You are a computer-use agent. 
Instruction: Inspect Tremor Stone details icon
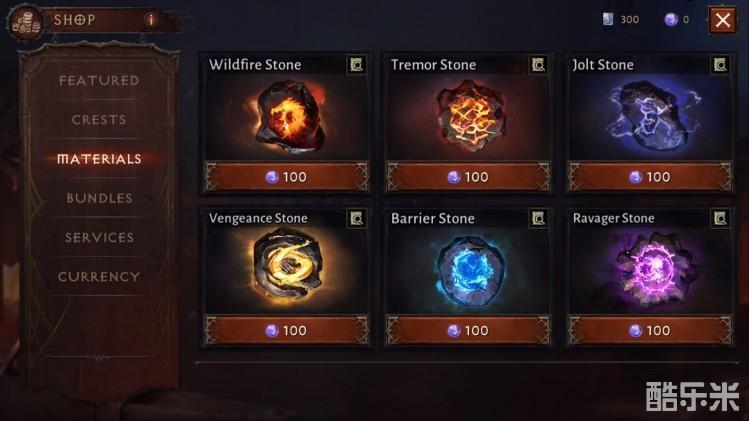[x=538, y=65]
